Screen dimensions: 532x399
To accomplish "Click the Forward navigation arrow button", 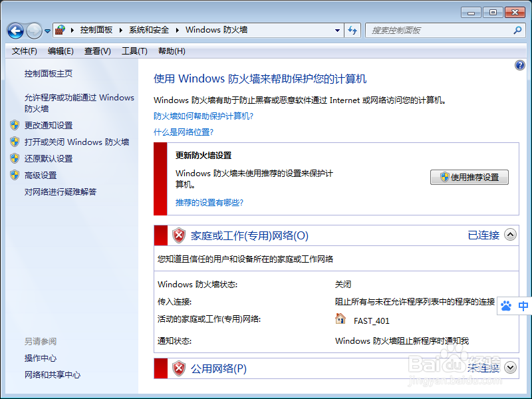I will tap(34, 31).
